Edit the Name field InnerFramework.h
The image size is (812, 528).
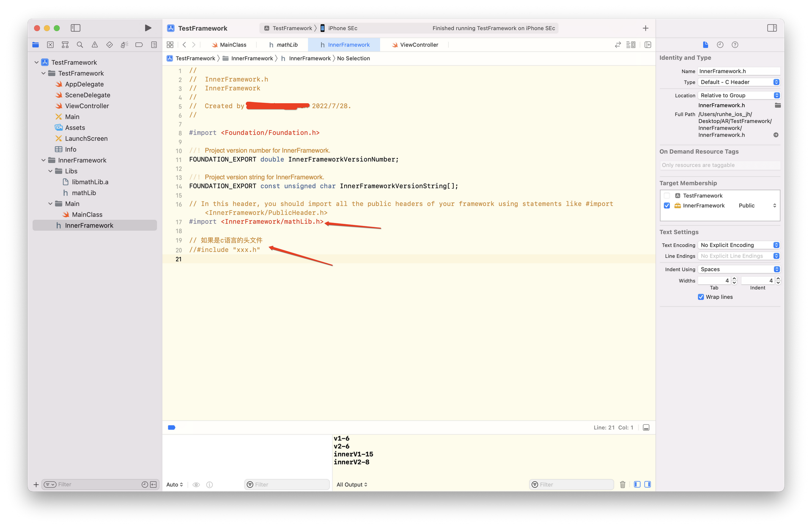[739, 71]
